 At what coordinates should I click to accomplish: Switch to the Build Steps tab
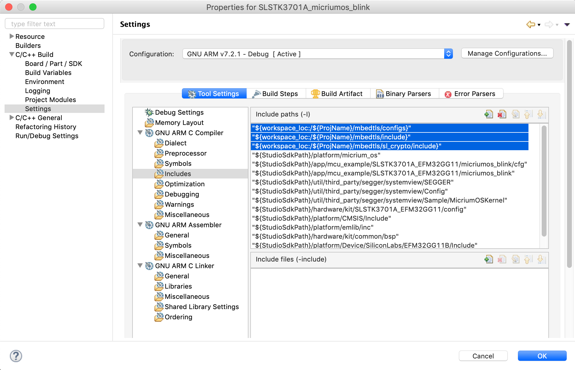[275, 94]
